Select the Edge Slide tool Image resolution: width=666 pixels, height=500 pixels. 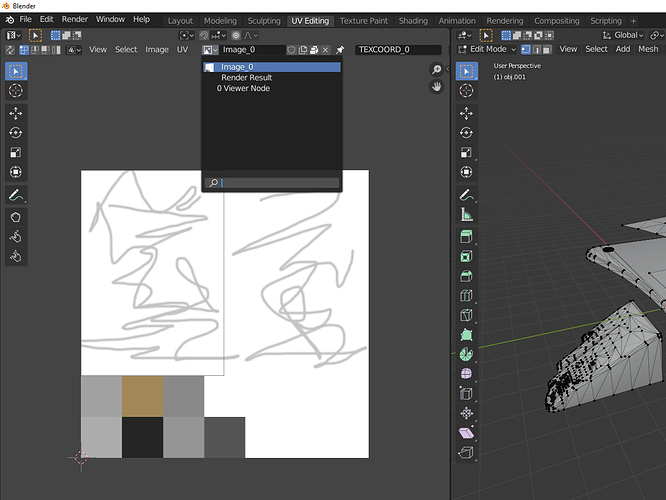[x=466, y=394]
